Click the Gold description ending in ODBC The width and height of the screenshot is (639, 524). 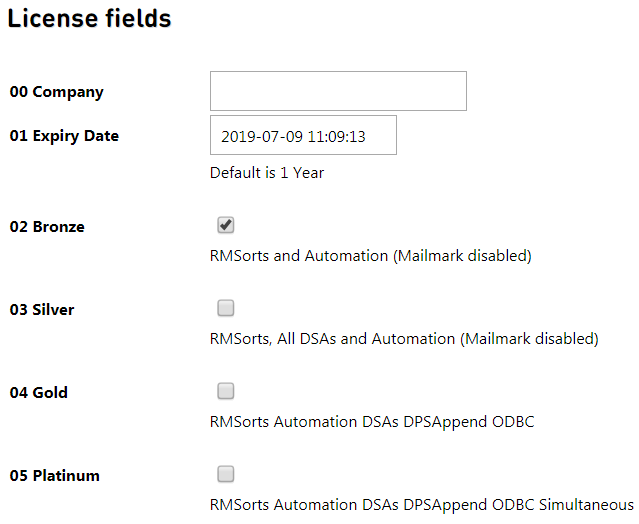372,422
